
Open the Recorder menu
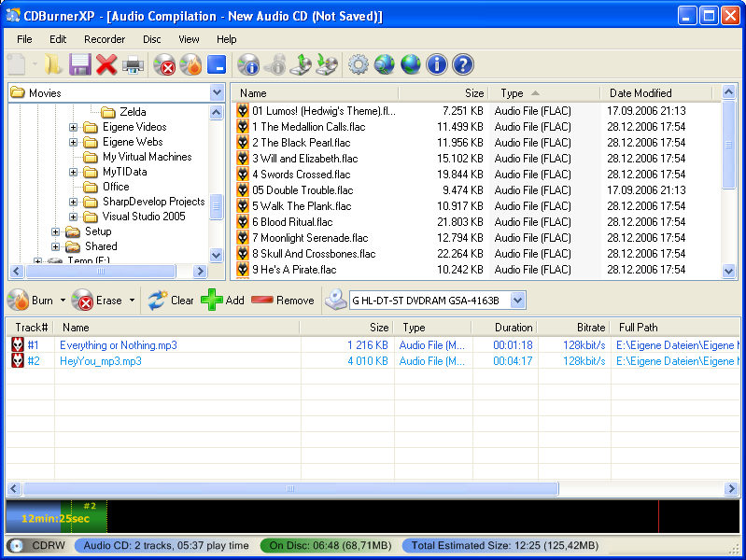click(x=105, y=39)
